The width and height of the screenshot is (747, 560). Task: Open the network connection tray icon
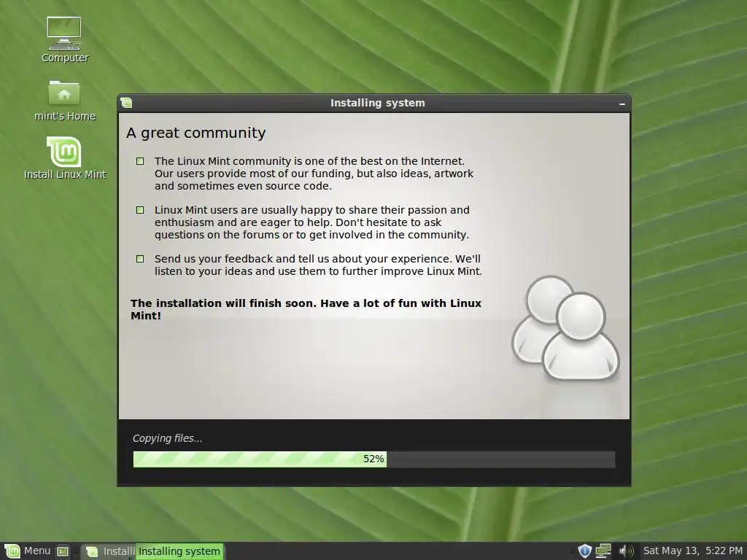tap(603, 551)
